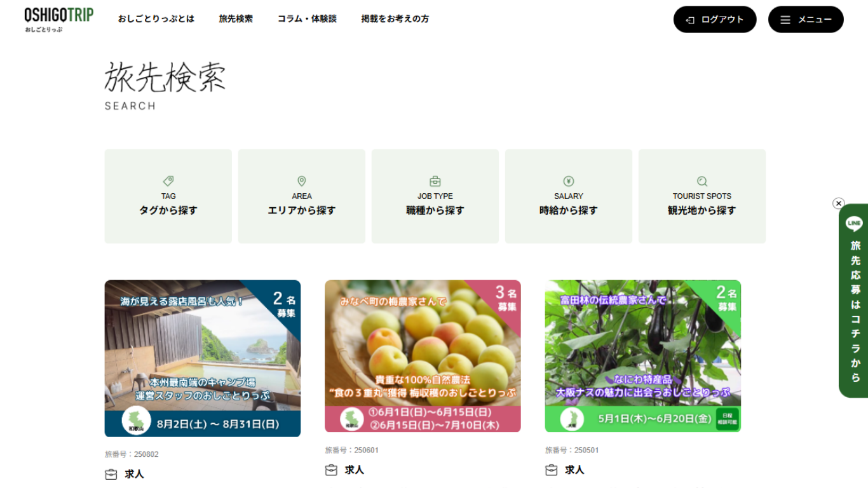This screenshot has width=868, height=488.
Task: Click the yen SALARY icon
Action: coord(569,181)
